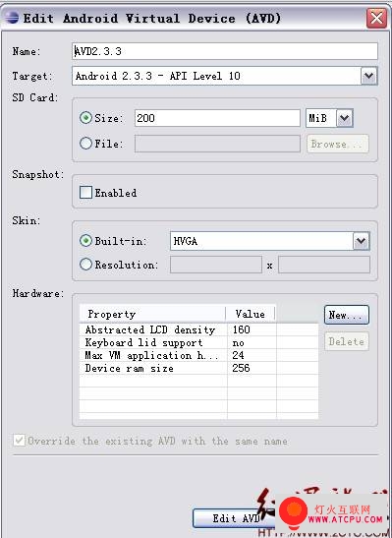
Task: Enable the Snapshot checkbox
Action: point(85,193)
